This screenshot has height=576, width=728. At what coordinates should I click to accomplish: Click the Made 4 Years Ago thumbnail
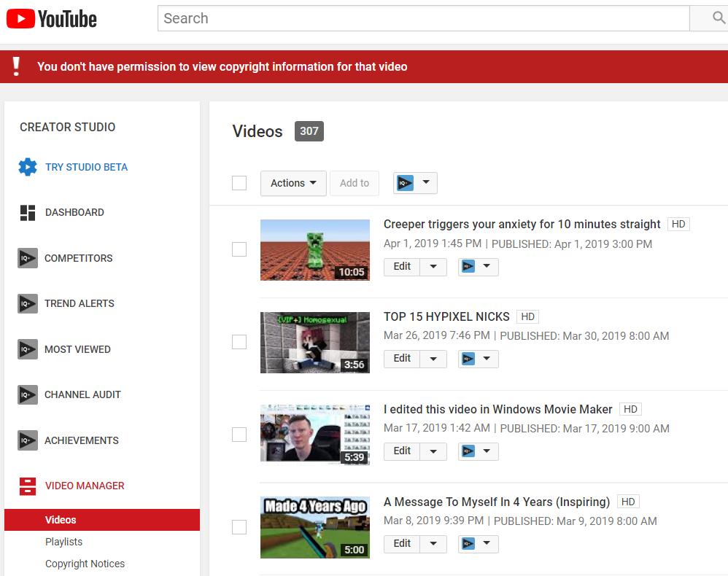click(x=315, y=527)
